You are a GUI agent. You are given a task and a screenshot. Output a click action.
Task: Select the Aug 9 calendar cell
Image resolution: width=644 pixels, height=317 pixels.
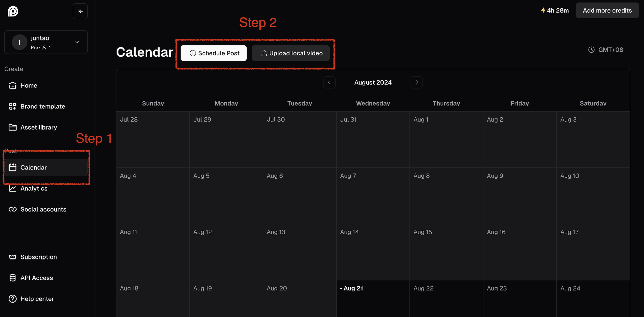[x=520, y=196]
